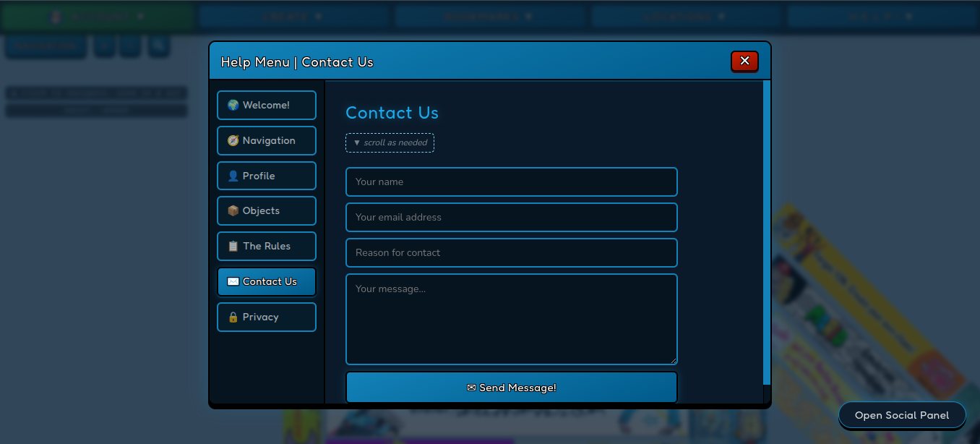This screenshot has height=444, width=980.
Task: Grab the message box resize handle
Action: click(x=674, y=361)
